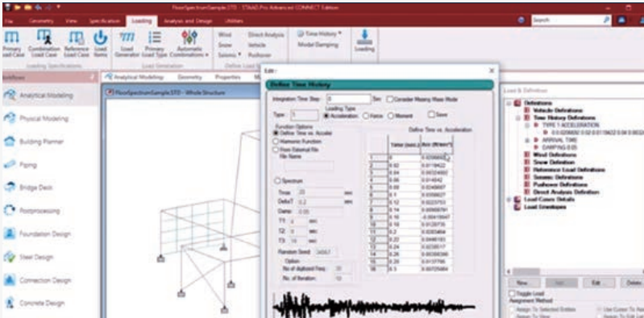
Task: Enable Consider Missing Mass Mode checkbox
Action: [x=390, y=99]
